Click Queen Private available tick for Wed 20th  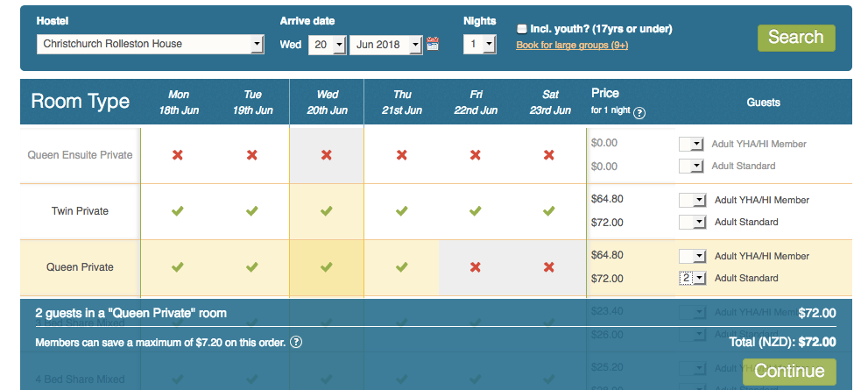coord(327,267)
